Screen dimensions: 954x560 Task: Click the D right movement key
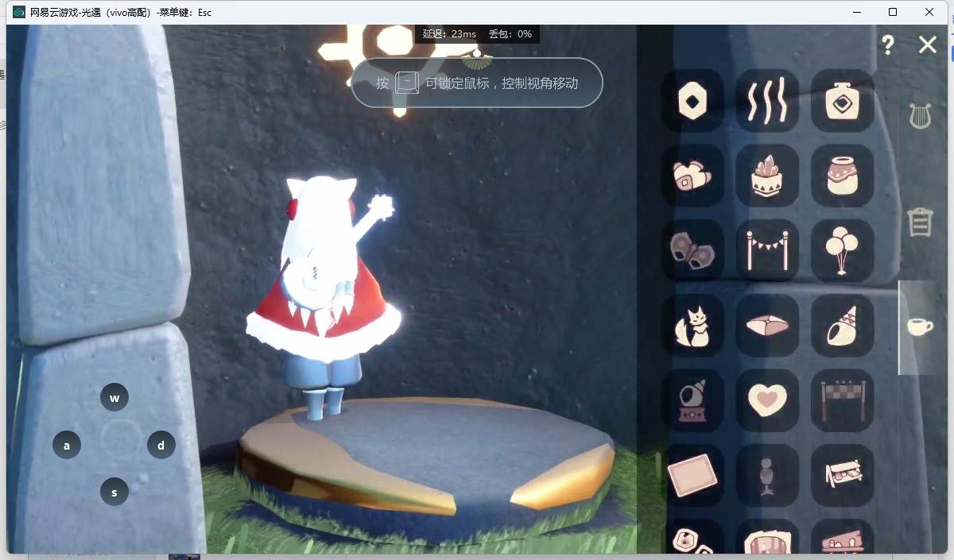161,445
